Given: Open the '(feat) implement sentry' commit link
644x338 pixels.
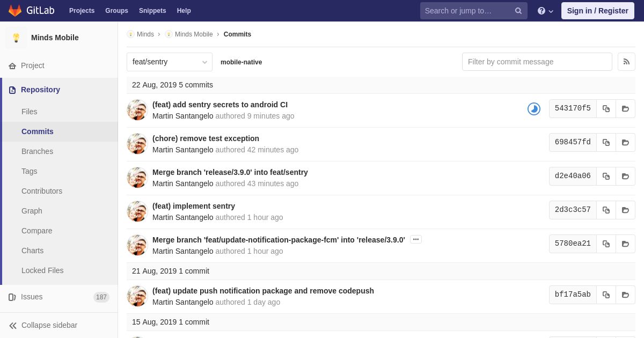Looking at the screenshot, I should pyautogui.click(x=194, y=206).
